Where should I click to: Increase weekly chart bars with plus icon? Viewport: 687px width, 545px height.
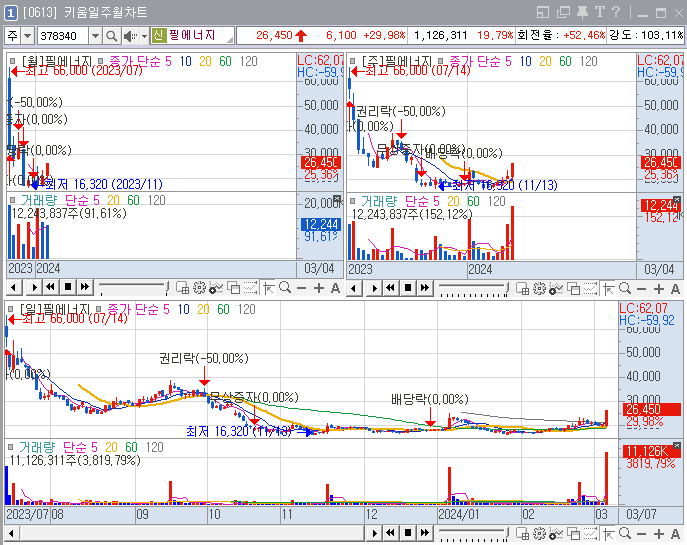pos(659,289)
